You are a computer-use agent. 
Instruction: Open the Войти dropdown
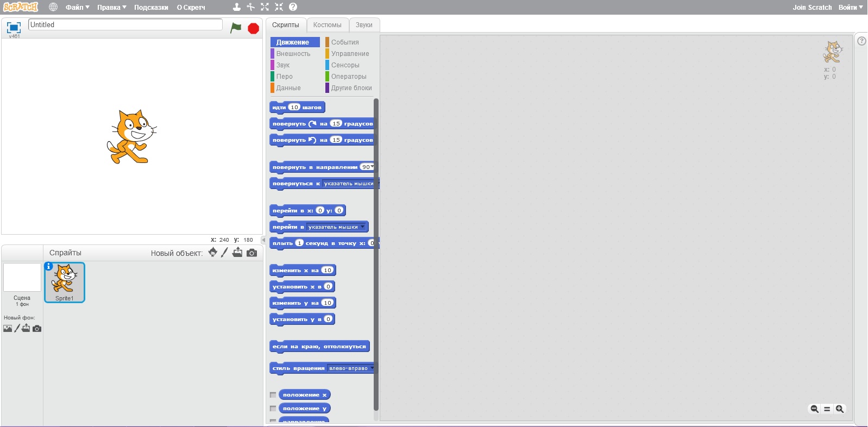(x=851, y=7)
